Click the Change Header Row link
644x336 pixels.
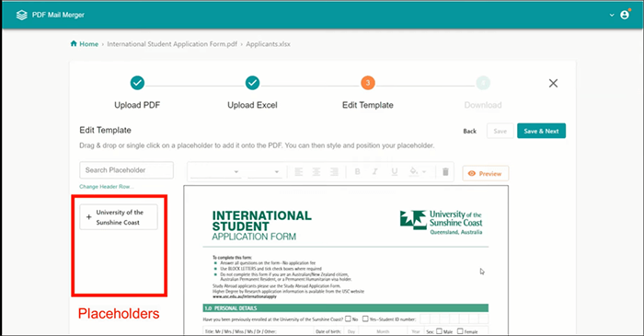(107, 187)
